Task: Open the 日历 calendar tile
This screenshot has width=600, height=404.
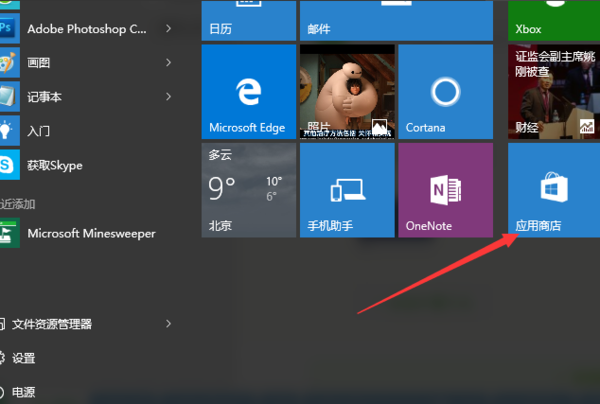Action: (x=248, y=20)
